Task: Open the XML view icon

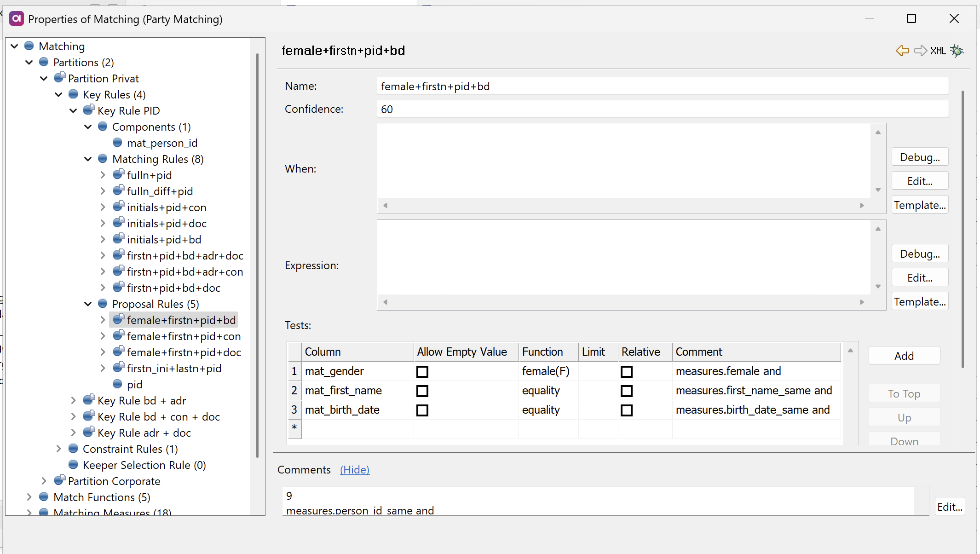Action: (x=938, y=51)
